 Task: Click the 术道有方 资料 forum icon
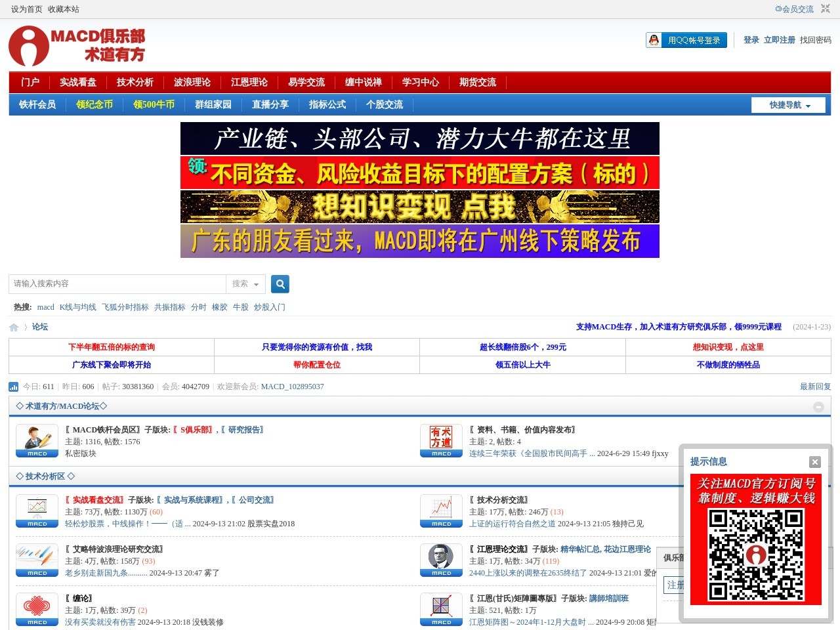(x=441, y=441)
